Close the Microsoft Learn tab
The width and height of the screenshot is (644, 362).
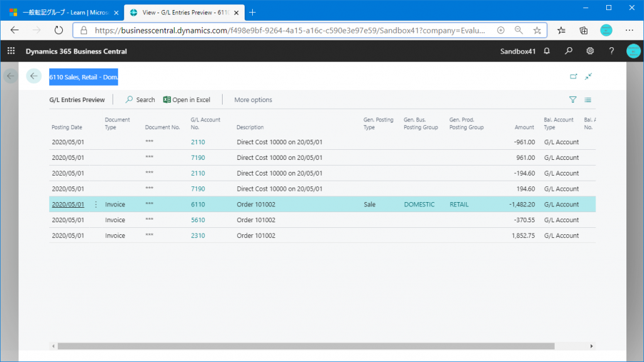[116, 13]
